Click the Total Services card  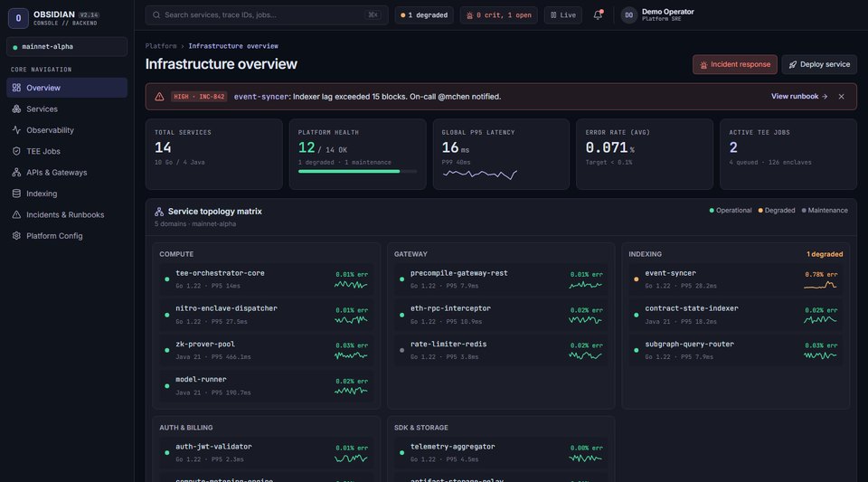click(213, 155)
